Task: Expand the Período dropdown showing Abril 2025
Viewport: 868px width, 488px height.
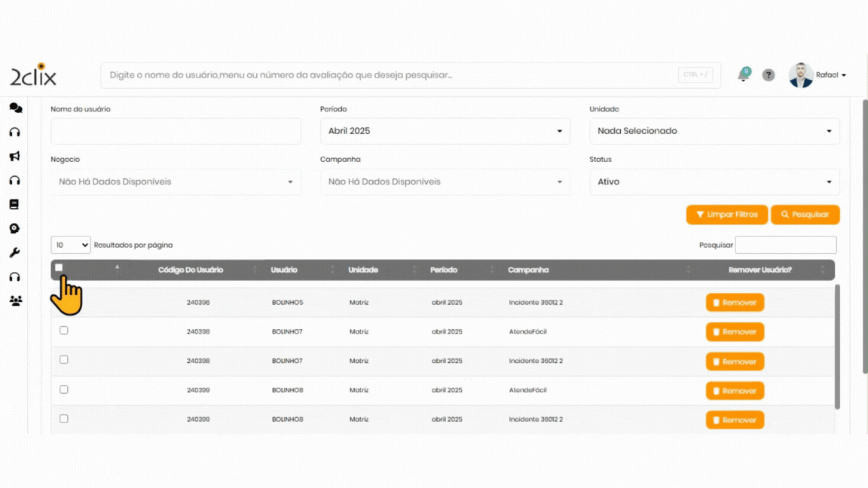Action: click(445, 131)
